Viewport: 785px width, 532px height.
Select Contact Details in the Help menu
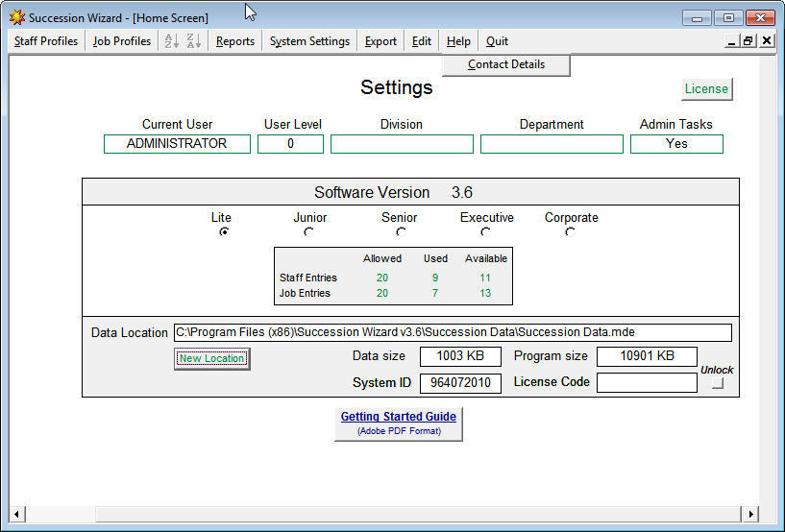(506, 64)
